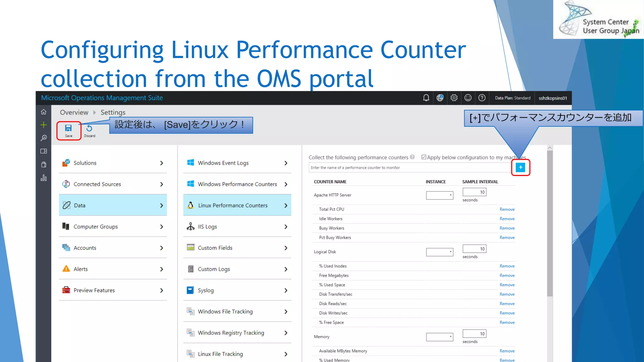The image size is (644, 362).
Task: Click the Linux penguin icon
Action: click(190, 205)
